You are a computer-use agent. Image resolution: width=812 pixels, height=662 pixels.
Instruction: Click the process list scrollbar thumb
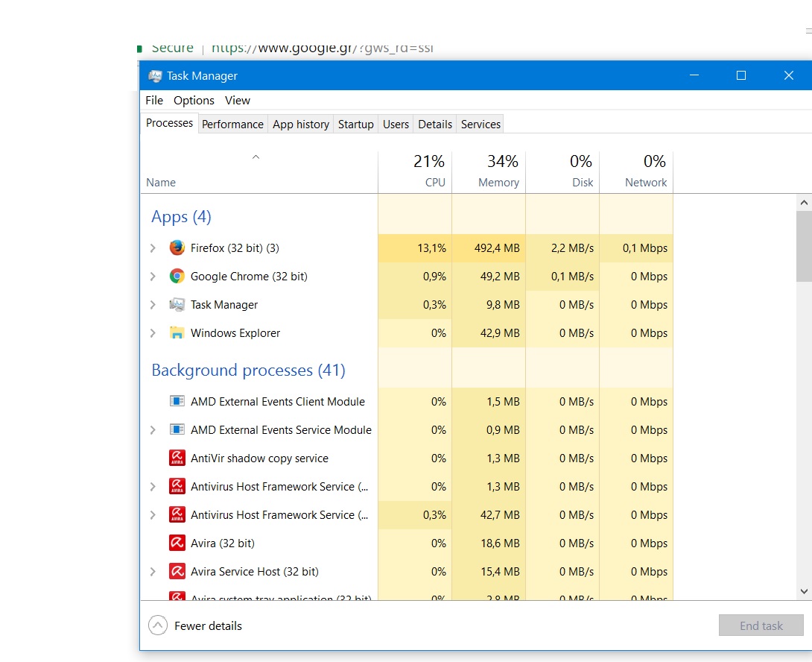(804, 246)
